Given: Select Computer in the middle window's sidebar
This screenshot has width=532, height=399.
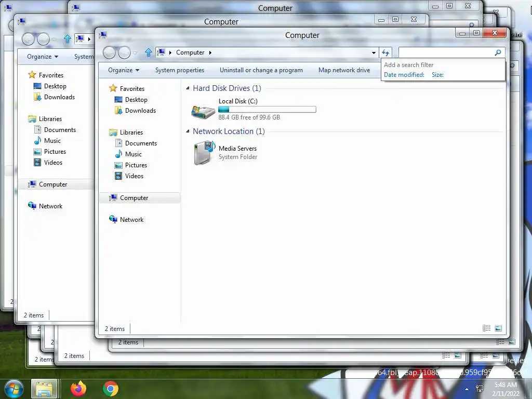Looking at the screenshot, I should (x=53, y=184).
